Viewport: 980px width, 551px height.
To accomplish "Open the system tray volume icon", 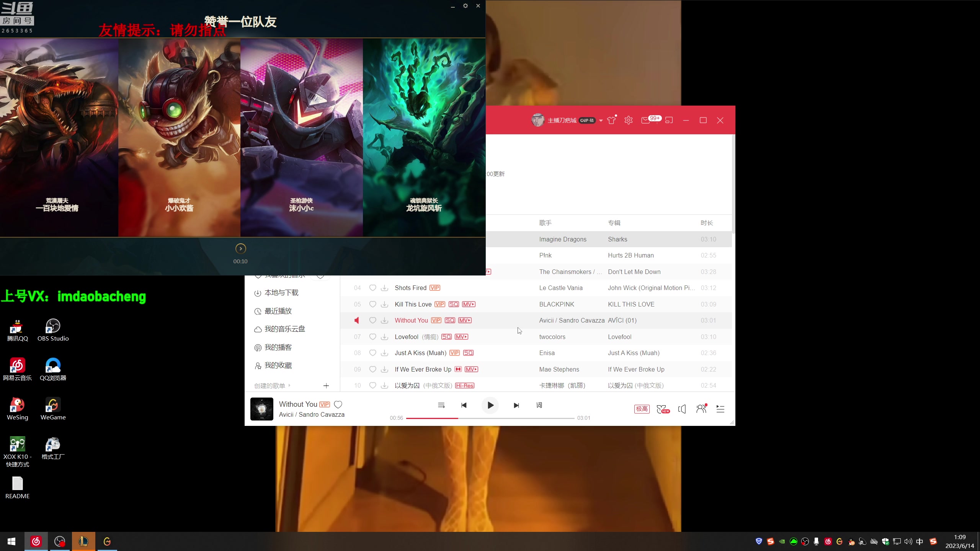I will [x=908, y=541].
